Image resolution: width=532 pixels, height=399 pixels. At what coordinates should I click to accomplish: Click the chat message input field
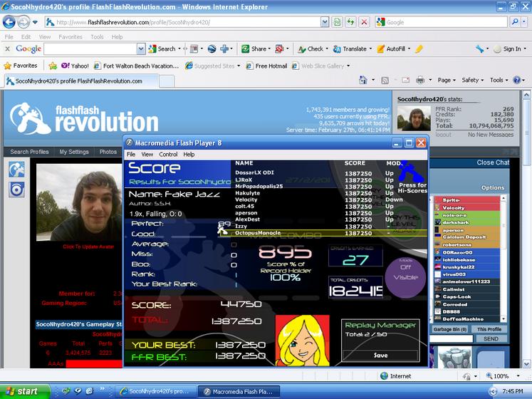point(452,338)
